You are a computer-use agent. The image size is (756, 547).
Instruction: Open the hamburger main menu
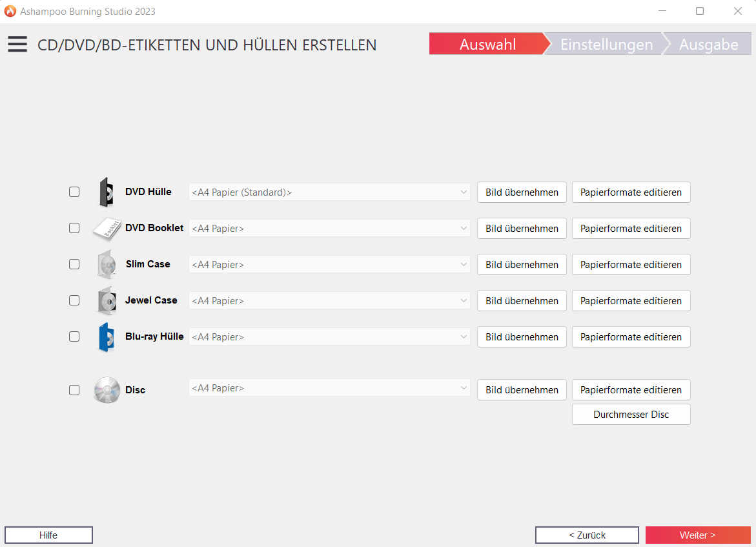pos(17,45)
